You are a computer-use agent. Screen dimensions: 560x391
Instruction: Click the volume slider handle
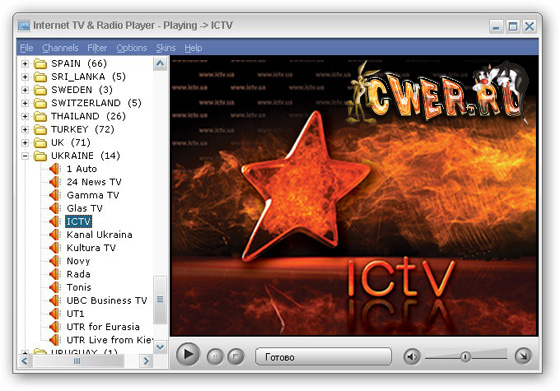click(465, 356)
